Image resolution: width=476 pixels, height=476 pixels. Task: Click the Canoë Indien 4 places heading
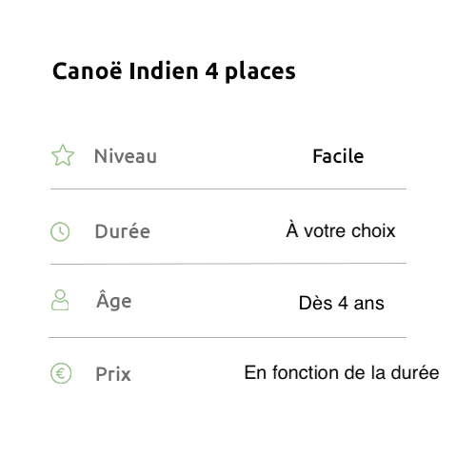pos(174,71)
